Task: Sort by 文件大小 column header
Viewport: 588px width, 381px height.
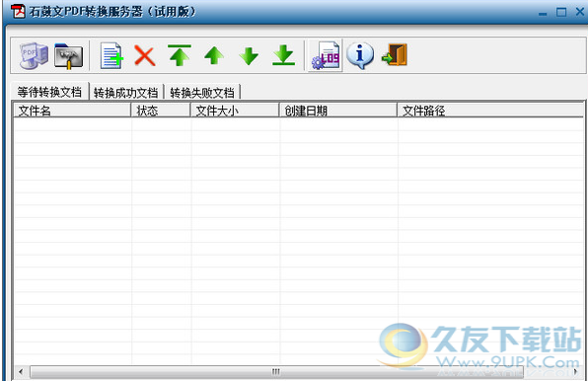Action: pos(235,111)
